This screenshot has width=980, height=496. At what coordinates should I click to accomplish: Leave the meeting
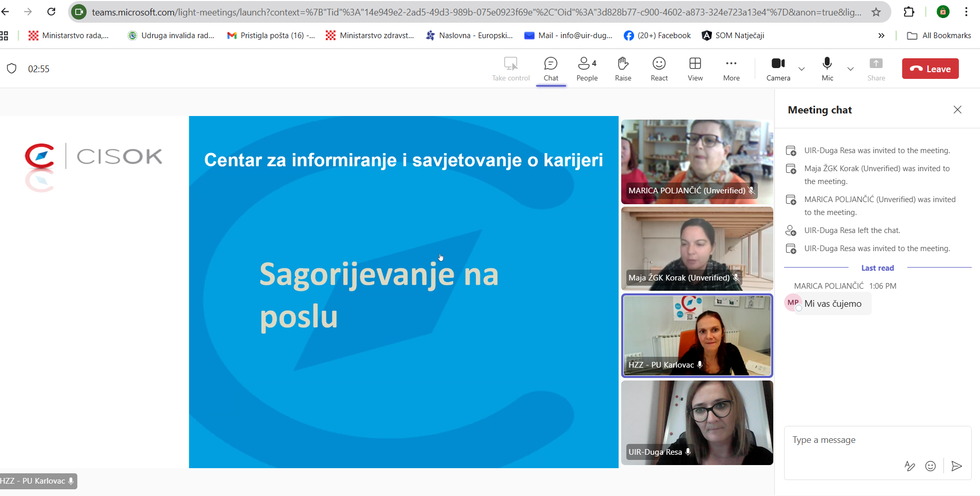pyautogui.click(x=930, y=69)
